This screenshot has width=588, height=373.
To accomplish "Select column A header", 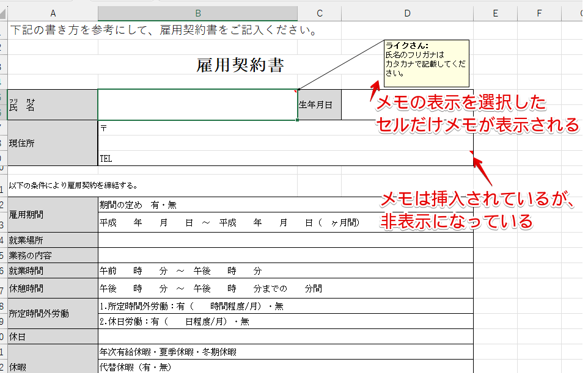I will coord(53,12).
